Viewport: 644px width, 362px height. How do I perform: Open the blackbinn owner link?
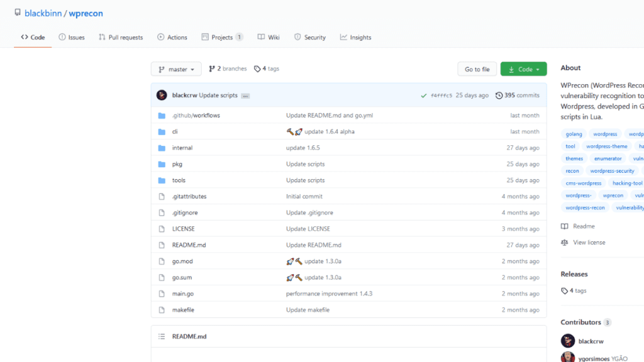(43, 13)
